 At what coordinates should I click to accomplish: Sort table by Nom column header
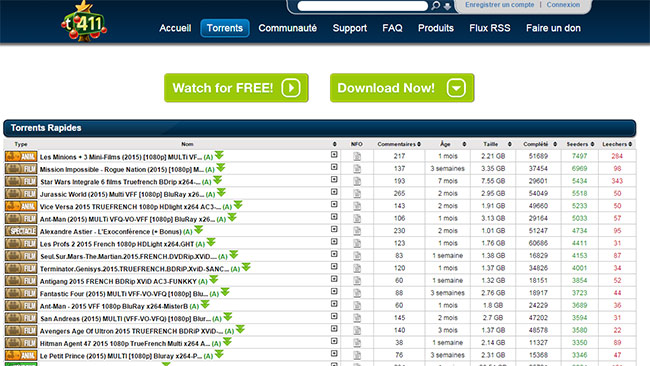(x=187, y=144)
